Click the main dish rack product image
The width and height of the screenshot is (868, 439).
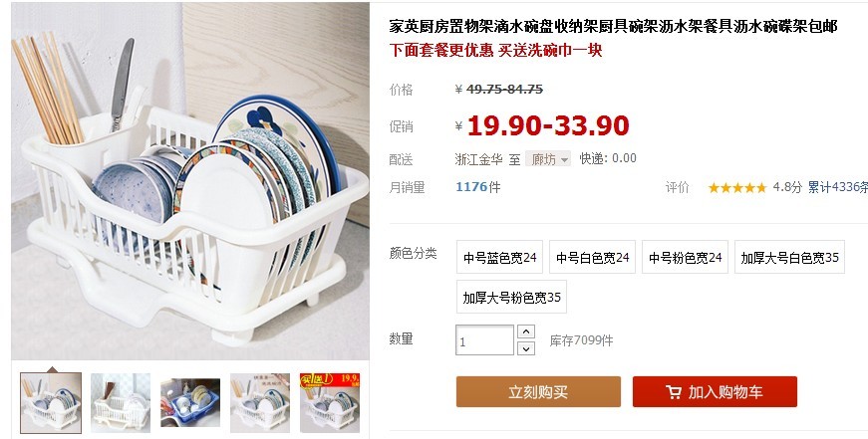[190, 181]
